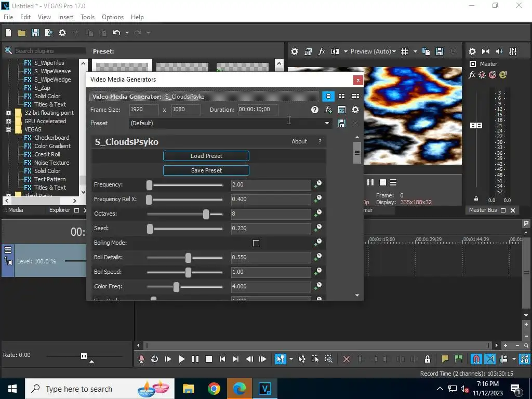Screen dimensions: 532x399
Task: Click Replace Plug-In fx icon in generator
Action: point(328,110)
